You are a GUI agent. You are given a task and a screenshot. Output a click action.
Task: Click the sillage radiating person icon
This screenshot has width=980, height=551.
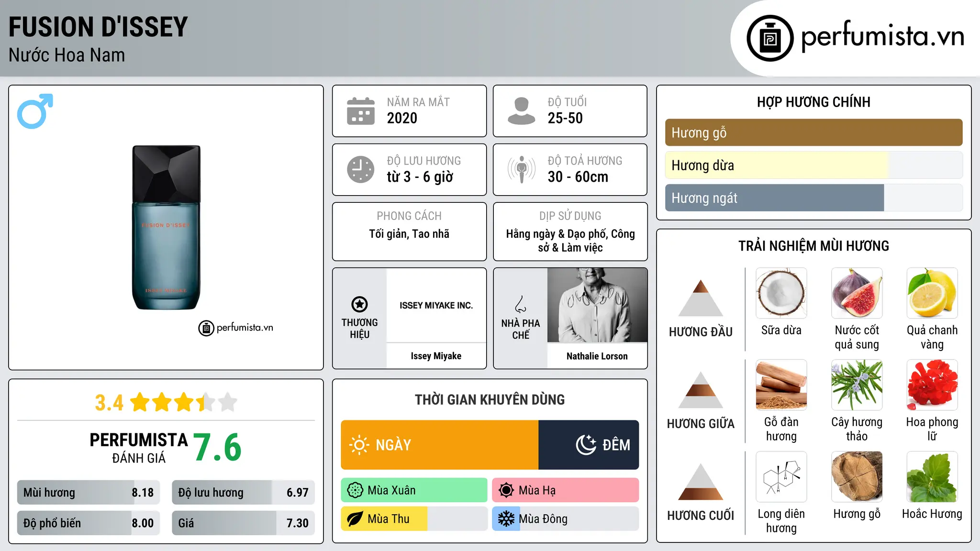click(x=521, y=169)
